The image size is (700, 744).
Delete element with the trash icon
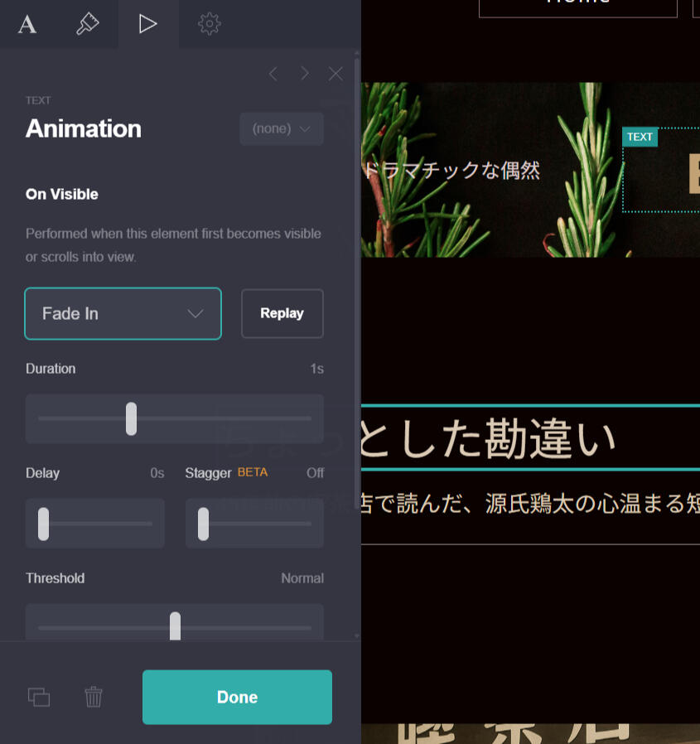click(x=94, y=697)
